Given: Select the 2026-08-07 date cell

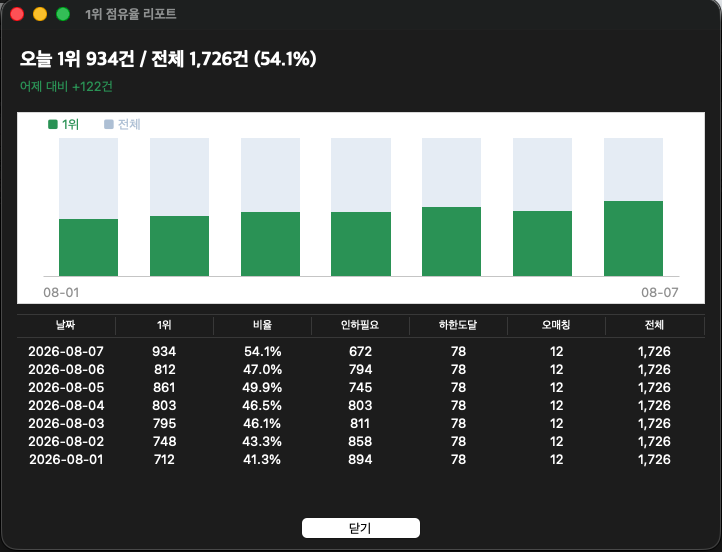Looking at the screenshot, I should tap(66, 352).
